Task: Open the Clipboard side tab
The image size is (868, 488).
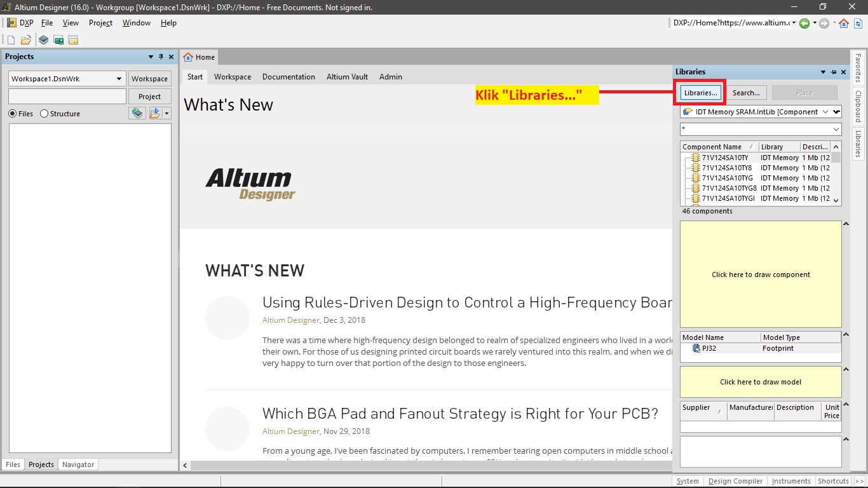Action: click(858, 106)
